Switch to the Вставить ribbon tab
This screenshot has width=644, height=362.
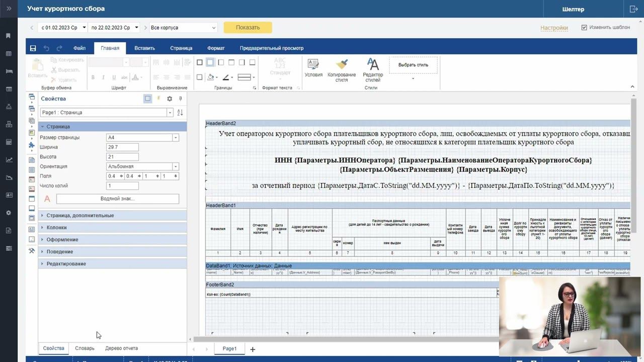click(x=144, y=48)
